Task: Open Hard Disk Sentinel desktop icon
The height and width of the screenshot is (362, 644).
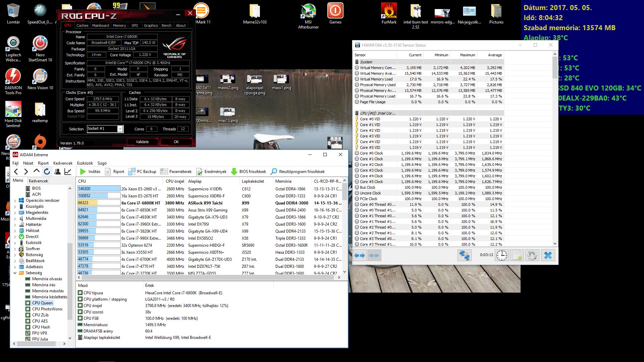Action: click(x=13, y=114)
